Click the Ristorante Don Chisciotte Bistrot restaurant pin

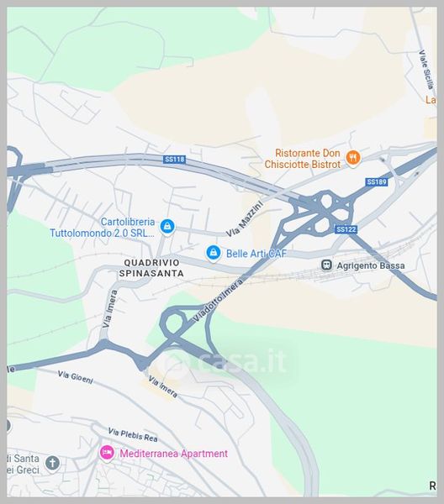[x=353, y=158]
